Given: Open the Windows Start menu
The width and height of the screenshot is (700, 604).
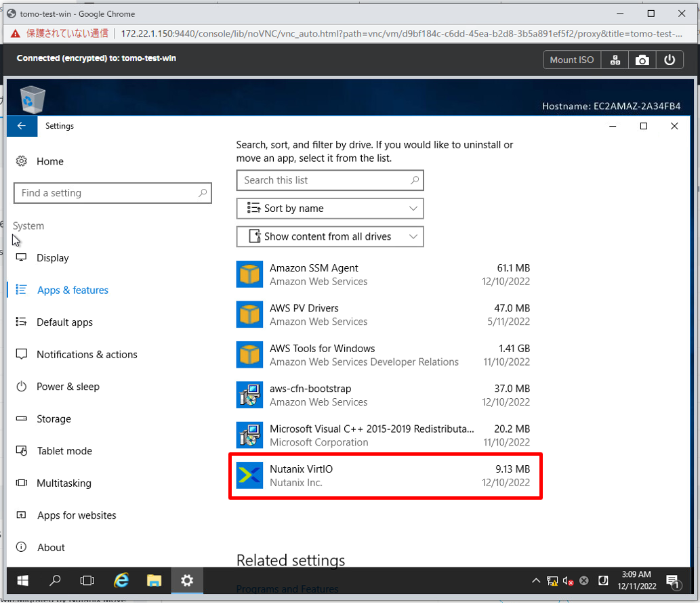Looking at the screenshot, I should click(x=23, y=580).
